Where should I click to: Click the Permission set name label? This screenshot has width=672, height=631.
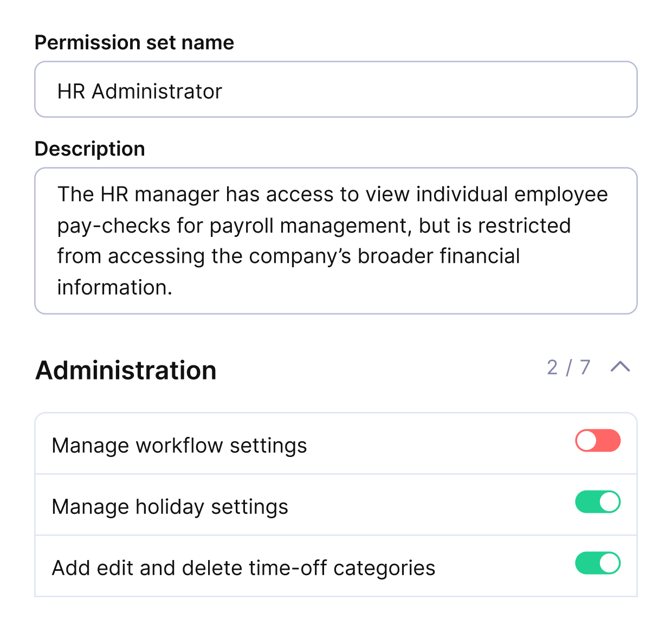pos(134,42)
